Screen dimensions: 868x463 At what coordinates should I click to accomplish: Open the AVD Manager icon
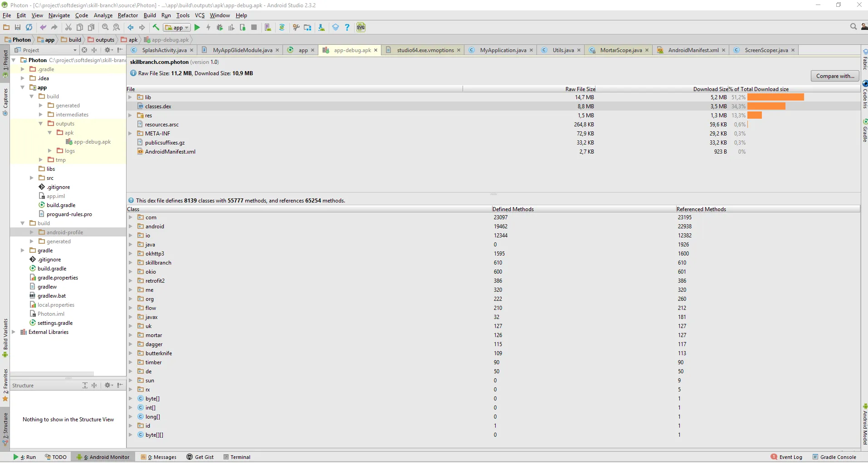(268, 28)
